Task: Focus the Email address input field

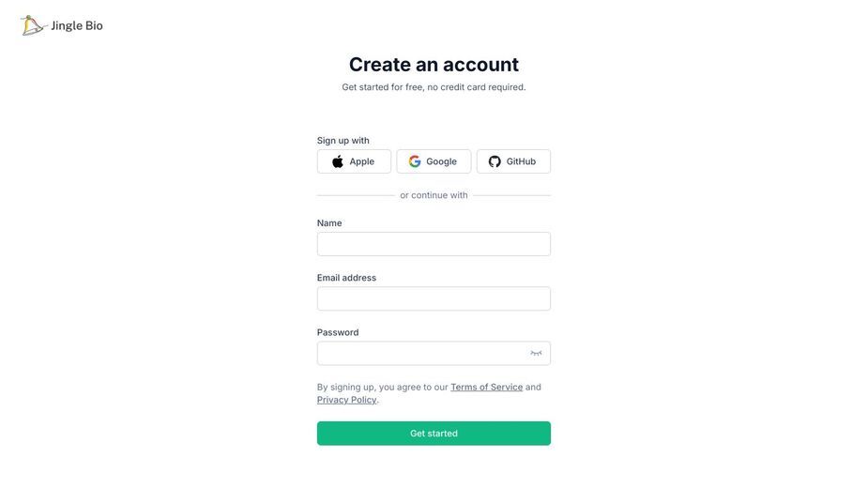Action: point(434,298)
